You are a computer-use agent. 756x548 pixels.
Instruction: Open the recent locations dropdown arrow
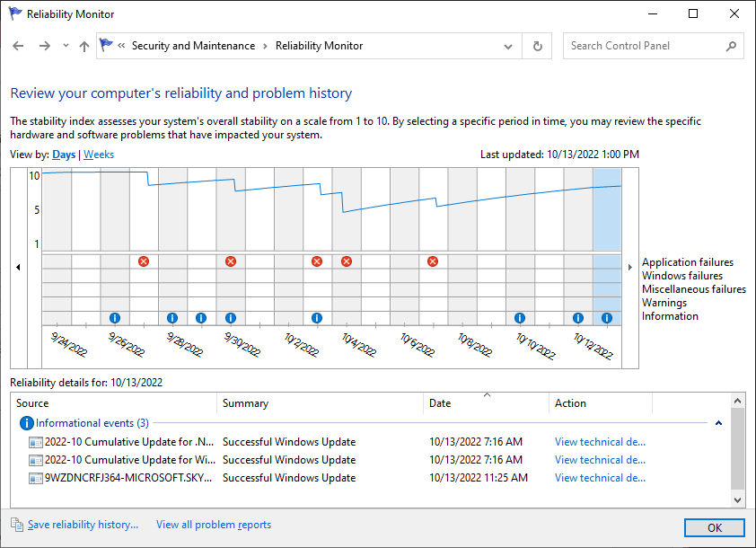click(66, 46)
